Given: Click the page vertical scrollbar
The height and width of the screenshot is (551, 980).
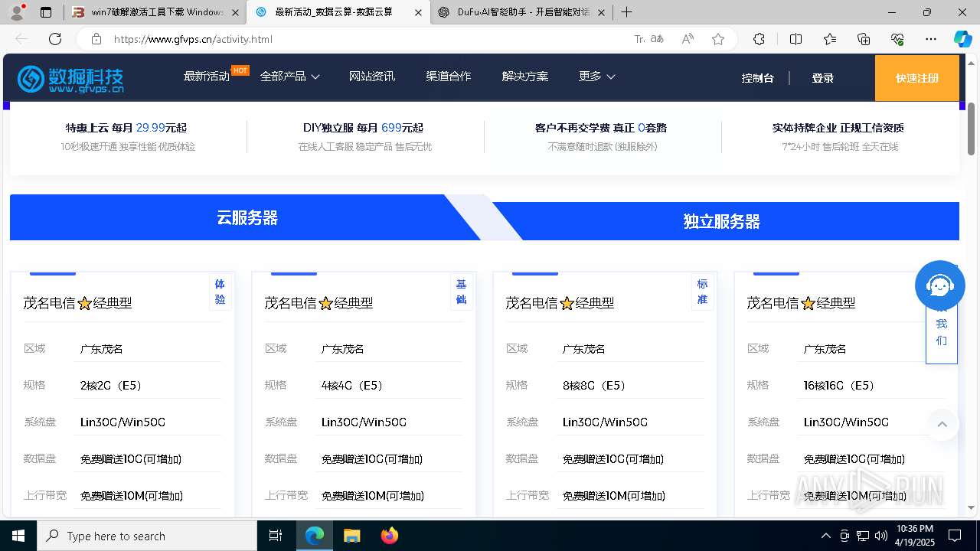Looking at the screenshot, I should [x=972, y=129].
